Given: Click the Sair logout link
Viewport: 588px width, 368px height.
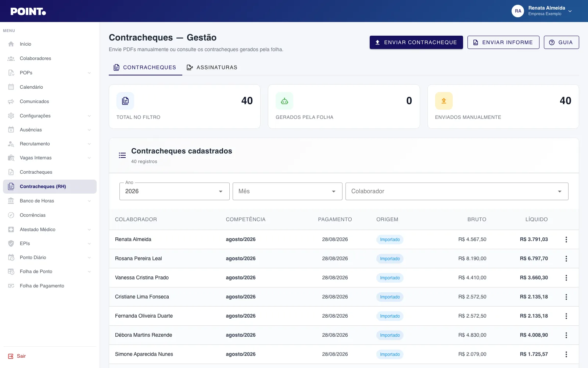Looking at the screenshot, I should pos(21,356).
